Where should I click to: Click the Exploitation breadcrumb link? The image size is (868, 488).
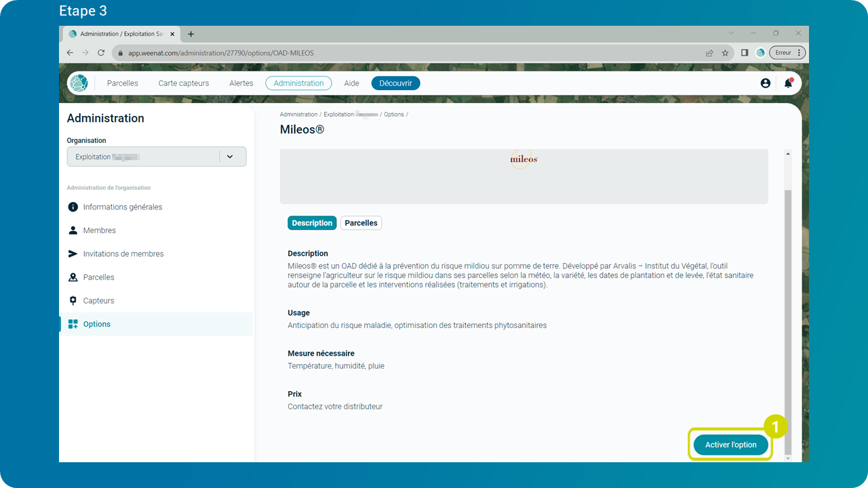coord(350,115)
